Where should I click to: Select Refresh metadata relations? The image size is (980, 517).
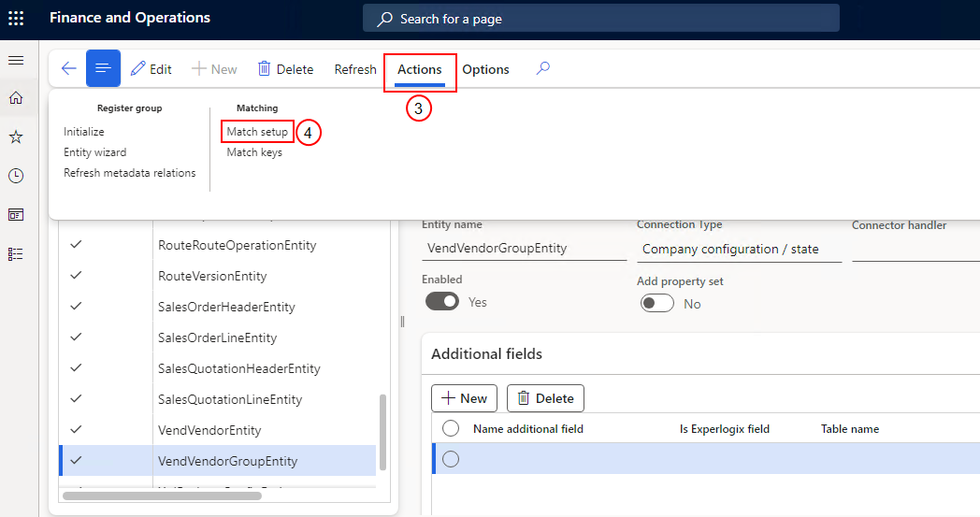pos(129,173)
